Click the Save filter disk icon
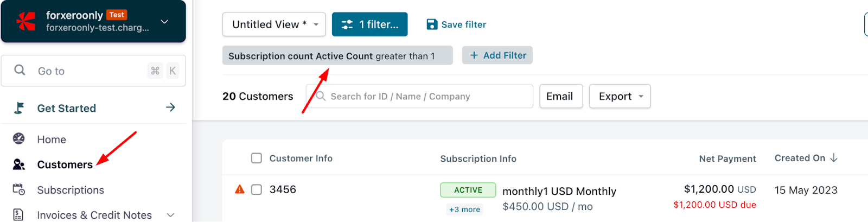 [x=432, y=24]
